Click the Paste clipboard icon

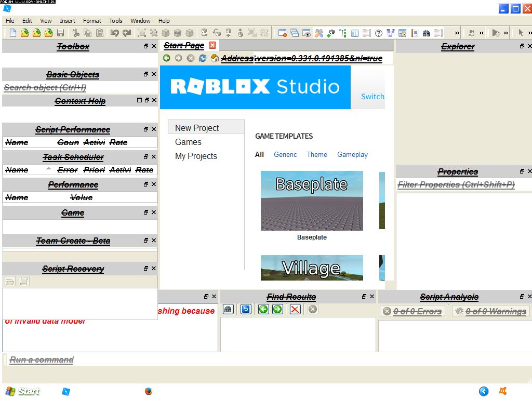(99, 33)
